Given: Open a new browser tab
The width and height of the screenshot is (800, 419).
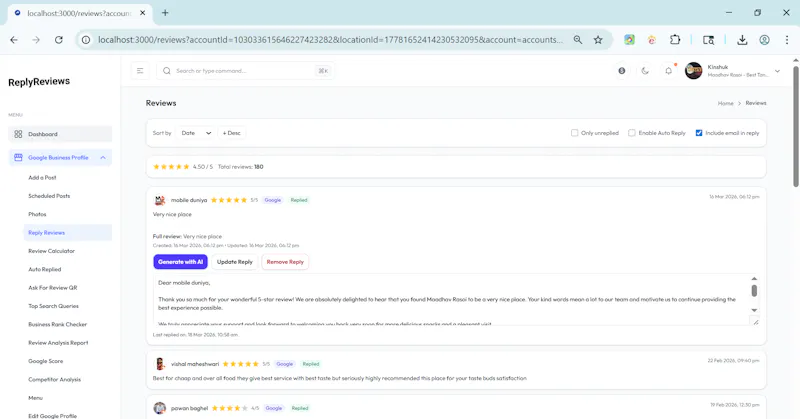Looking at the screenshot, I should click(165, 13).
